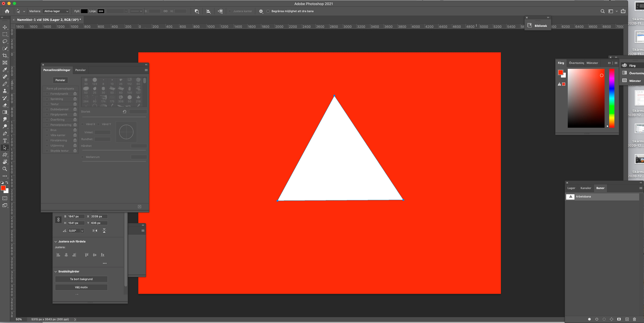
Task: Open the Aktiva lager dropdown
Action: 56,11
